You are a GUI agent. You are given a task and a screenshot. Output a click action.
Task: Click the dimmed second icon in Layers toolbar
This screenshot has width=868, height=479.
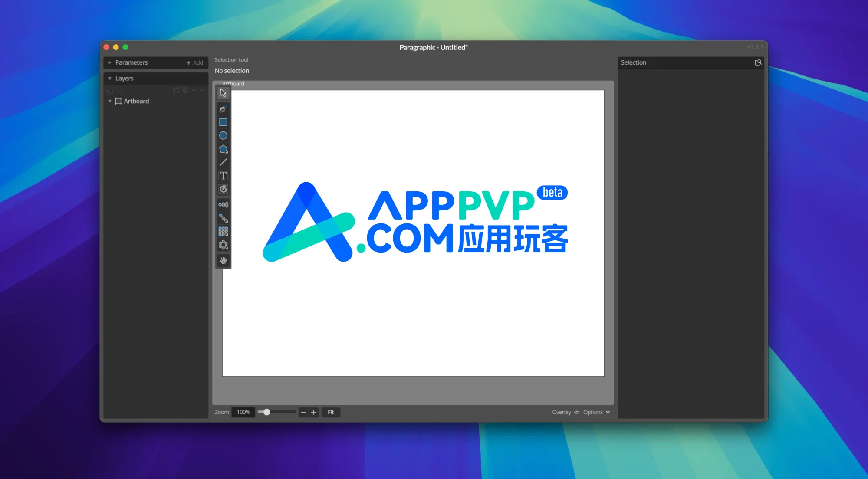click(121, 90)
